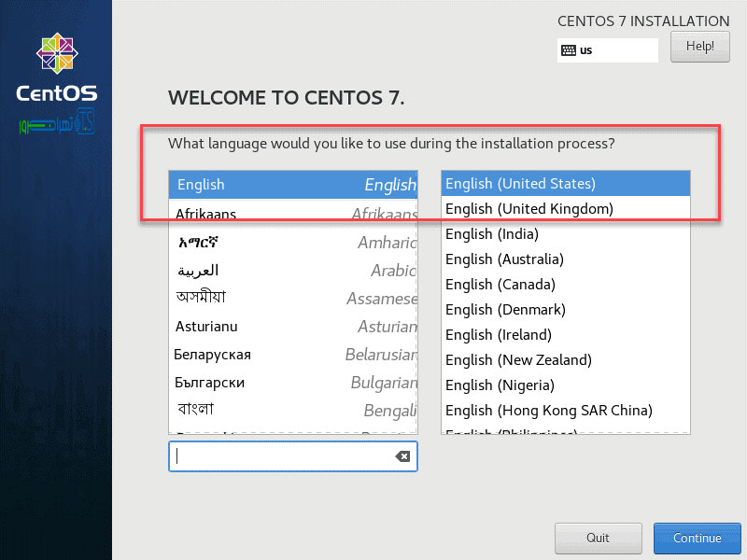Select English (Hong Kong SAR China) locale
747x560 pixels.
(x=565, y=411)
